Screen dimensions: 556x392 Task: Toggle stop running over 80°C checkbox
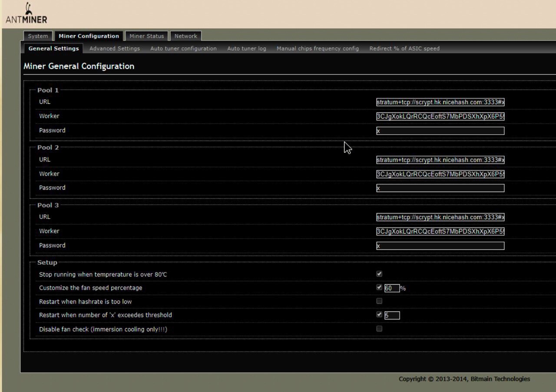coord(379,274)
